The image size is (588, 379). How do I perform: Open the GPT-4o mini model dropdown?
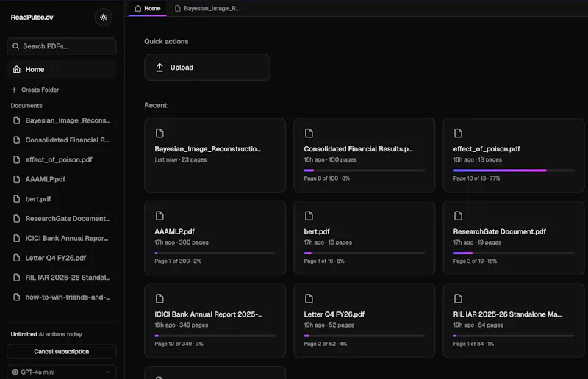pyautogui.click(x=62, y=372)
